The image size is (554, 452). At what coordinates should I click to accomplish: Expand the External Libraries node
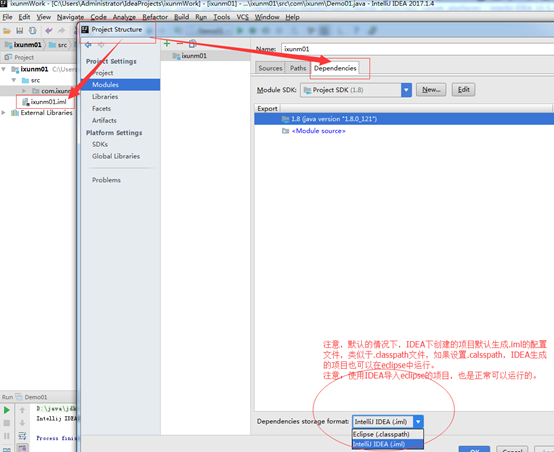(4, 113)
